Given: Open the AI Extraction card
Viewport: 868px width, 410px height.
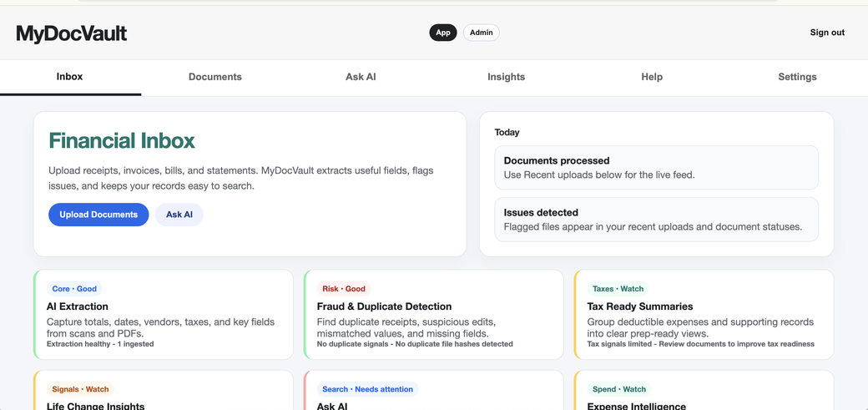Looking at the screenshot, I should pos(164,315).
